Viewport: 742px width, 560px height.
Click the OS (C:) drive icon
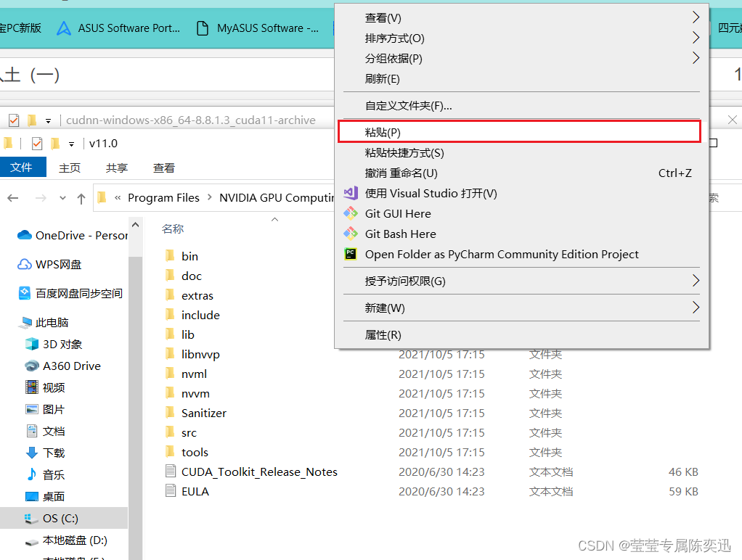tap(32, 519)
